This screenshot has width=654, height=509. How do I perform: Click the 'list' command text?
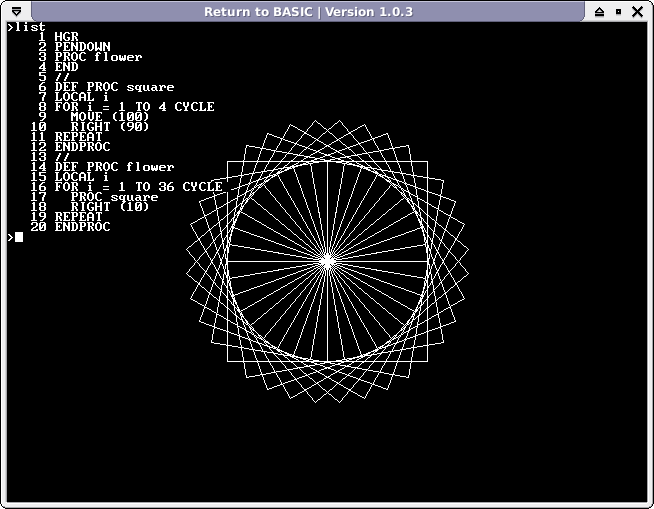(30, 27)
